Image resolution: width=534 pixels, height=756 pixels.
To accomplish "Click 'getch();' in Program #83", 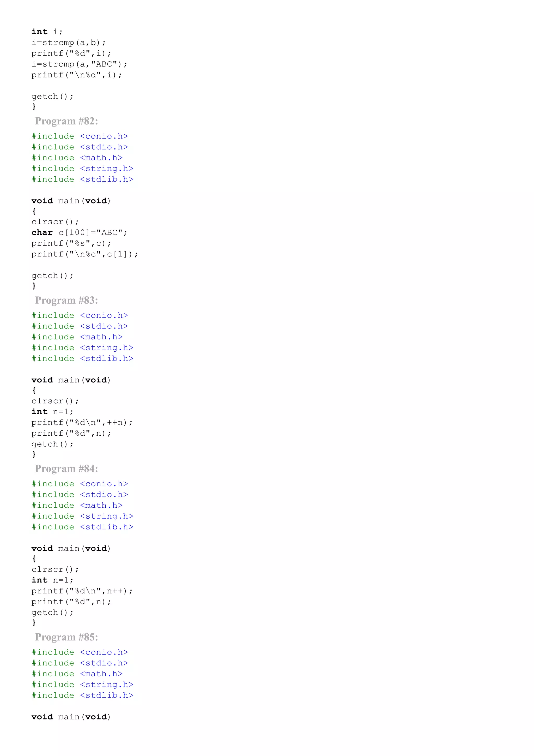I will coord(53,444).
